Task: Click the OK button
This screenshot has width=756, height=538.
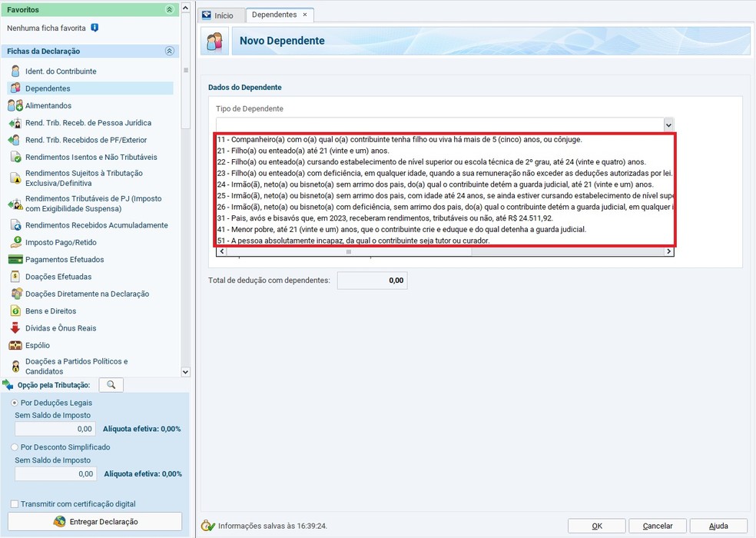Action: [x=596, y=526]
